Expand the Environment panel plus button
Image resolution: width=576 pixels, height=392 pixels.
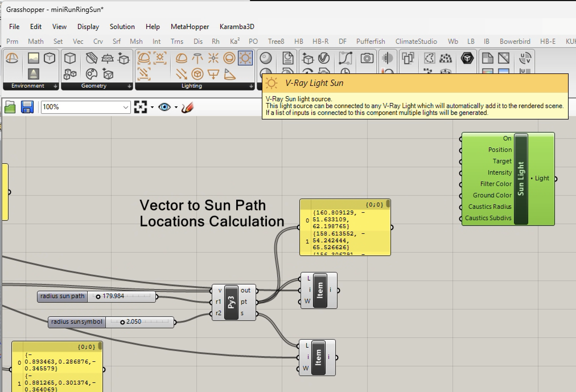click(55, 86)
